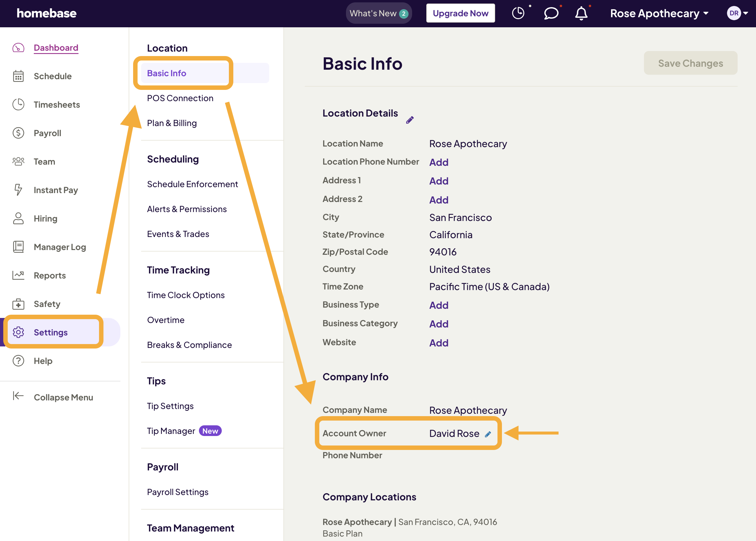
Task: Click the Schedule calendar icon
Action: 18,76
